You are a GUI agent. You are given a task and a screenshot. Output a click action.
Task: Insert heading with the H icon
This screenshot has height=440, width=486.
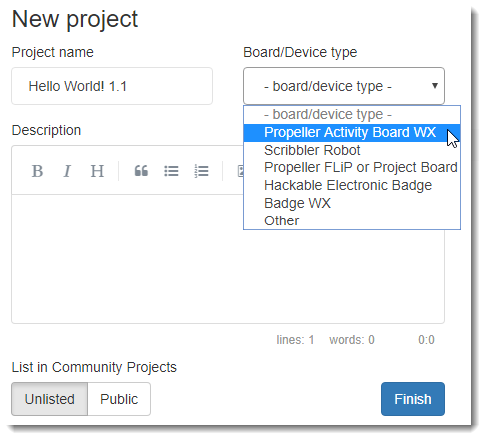97,171
